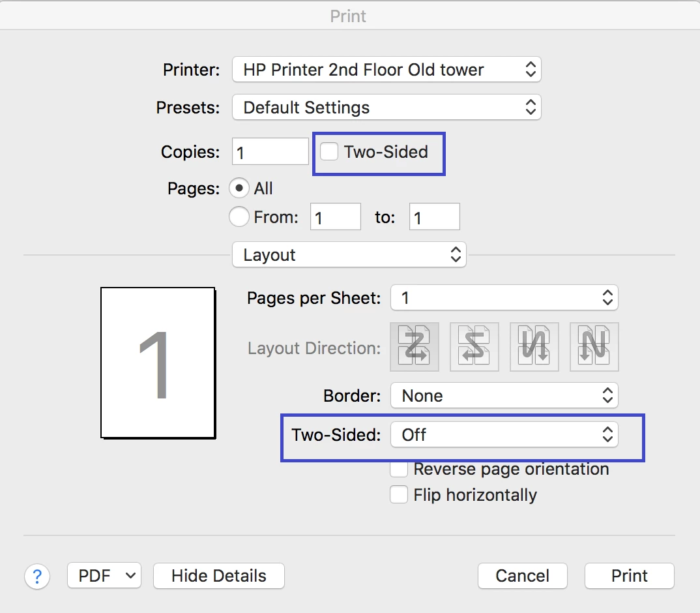The image size is (700, 613).
Task: Open the Border dropdown set to None
Action: click(x=504, y=395)
